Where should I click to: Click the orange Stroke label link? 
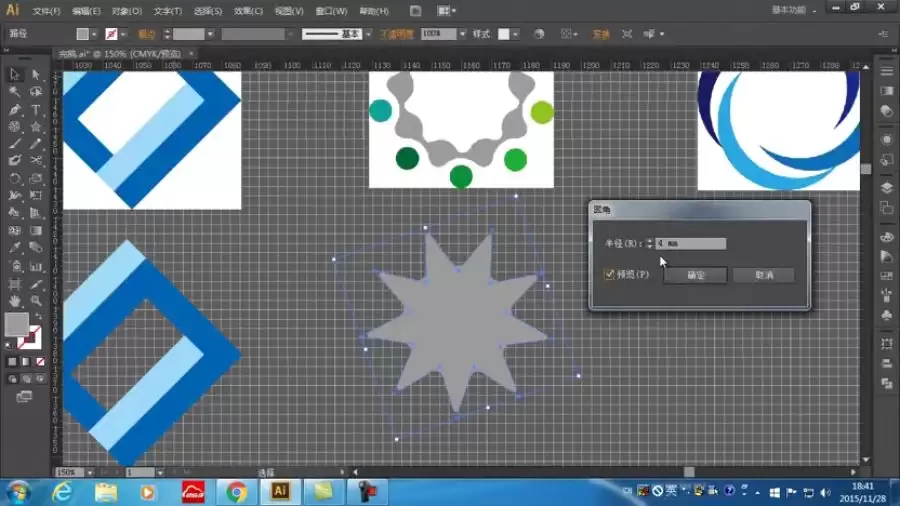click(147, 34)
